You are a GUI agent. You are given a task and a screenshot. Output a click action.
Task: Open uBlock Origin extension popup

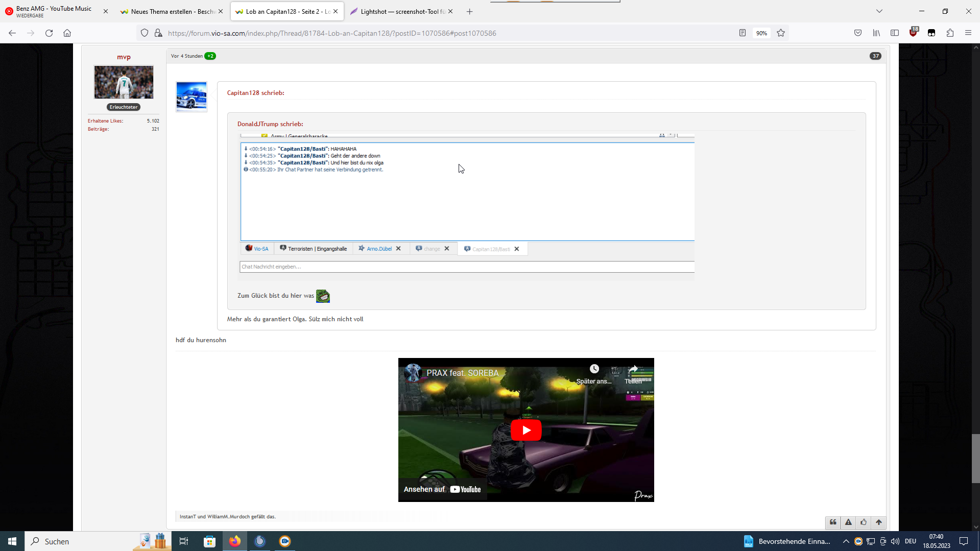913,33
